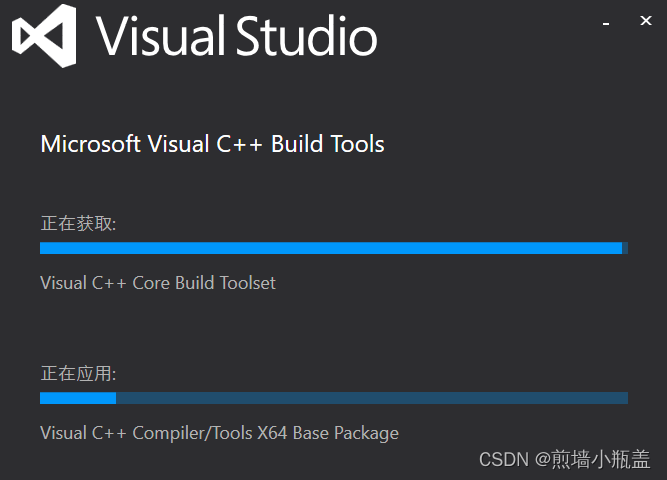The image size is (667, 480).
Task: Click the filled part of applying progress bar
Action: coord(78,398)
